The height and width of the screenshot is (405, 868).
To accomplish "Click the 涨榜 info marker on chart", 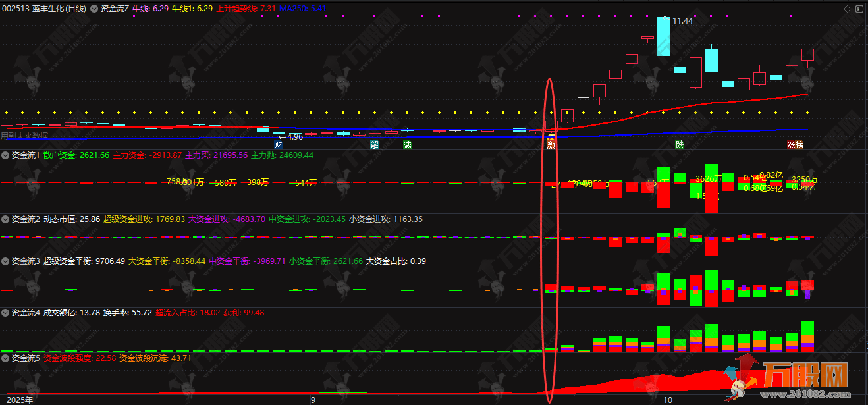I will coord(795,144).
